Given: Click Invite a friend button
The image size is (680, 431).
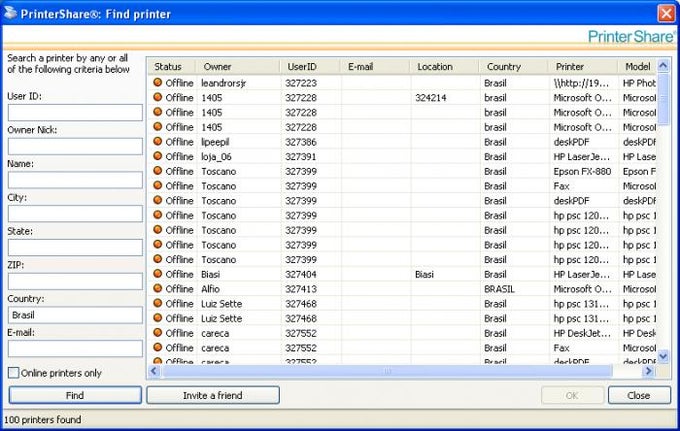Looking at the screenshot, I should [212, 395].
